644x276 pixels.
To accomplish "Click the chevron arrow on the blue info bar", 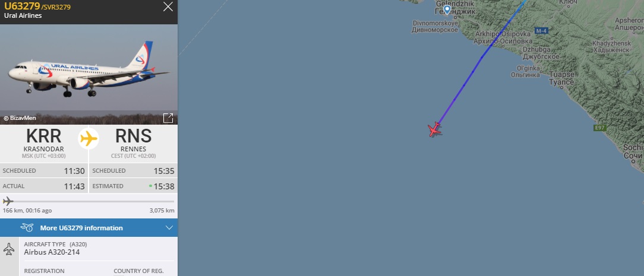I will point(169,227).
